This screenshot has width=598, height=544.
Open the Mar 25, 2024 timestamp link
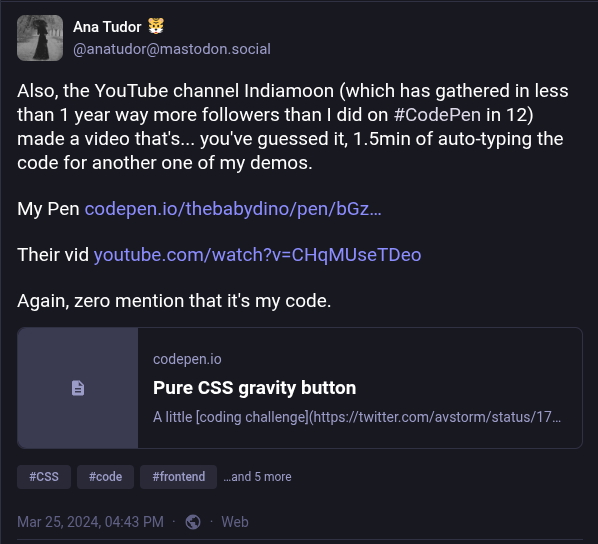pyautogui.click(x=90, y=522)
